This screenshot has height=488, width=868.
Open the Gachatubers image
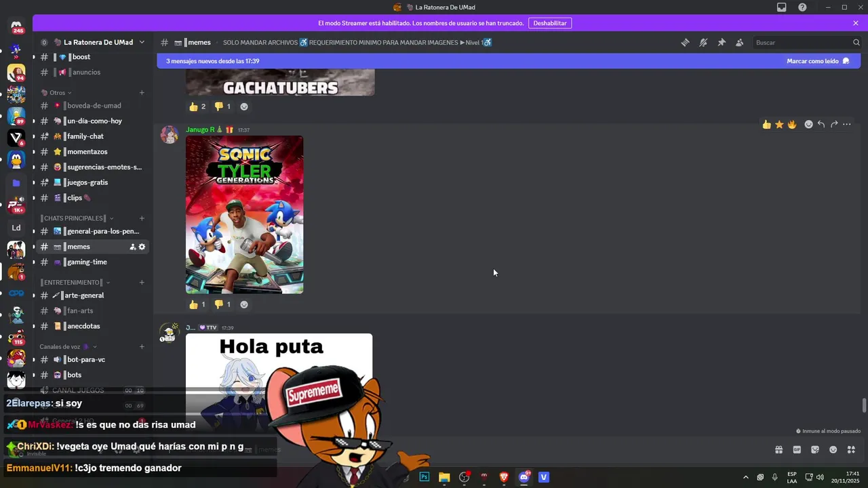[280, 82]
